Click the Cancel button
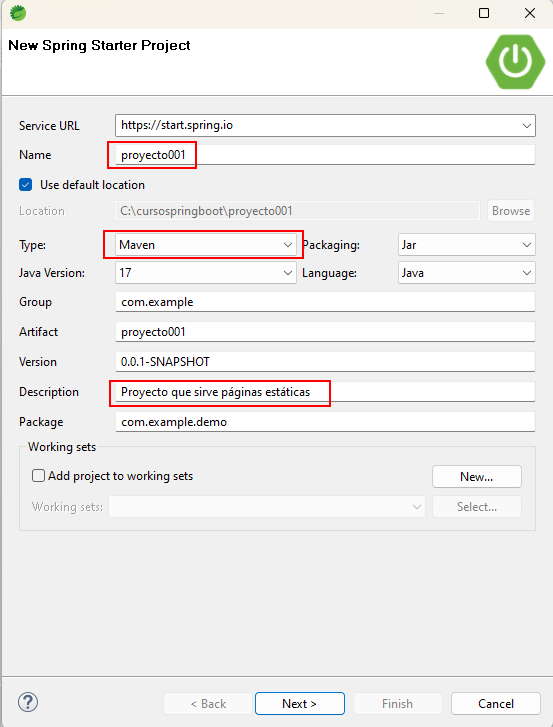The image size is (553, 727). point(496,703)
